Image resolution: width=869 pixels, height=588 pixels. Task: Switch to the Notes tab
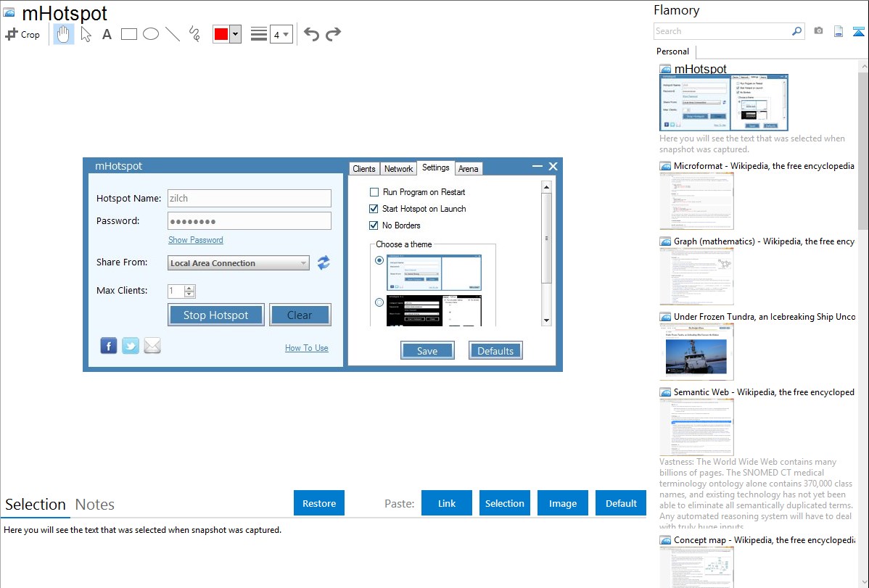[x=95, y=505]
